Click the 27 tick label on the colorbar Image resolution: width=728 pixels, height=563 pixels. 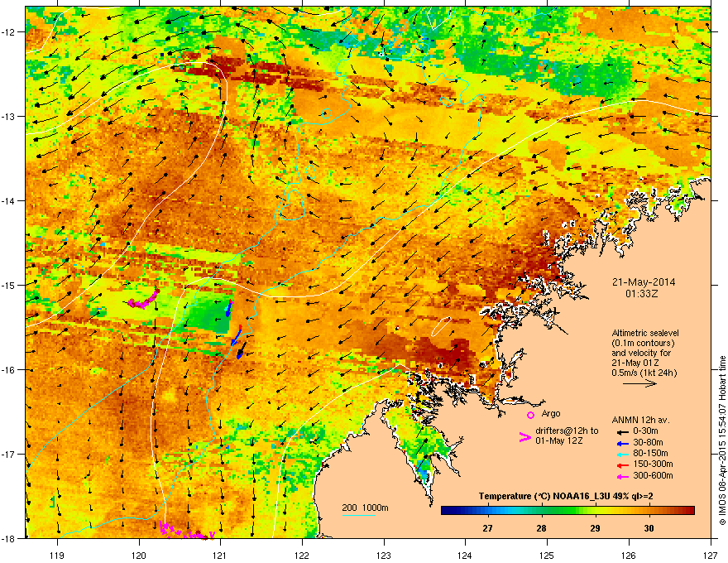click(487, 528)
